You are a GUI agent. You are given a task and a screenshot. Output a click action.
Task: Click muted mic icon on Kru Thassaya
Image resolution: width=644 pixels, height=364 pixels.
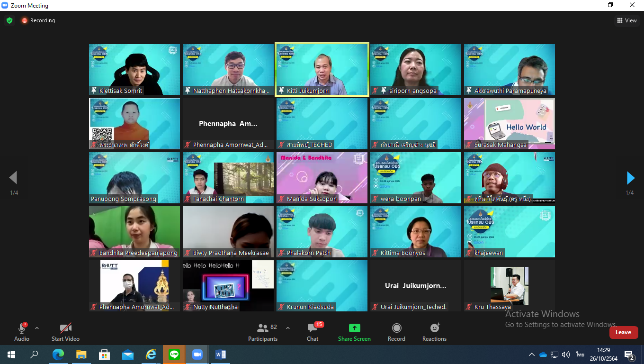469,307
